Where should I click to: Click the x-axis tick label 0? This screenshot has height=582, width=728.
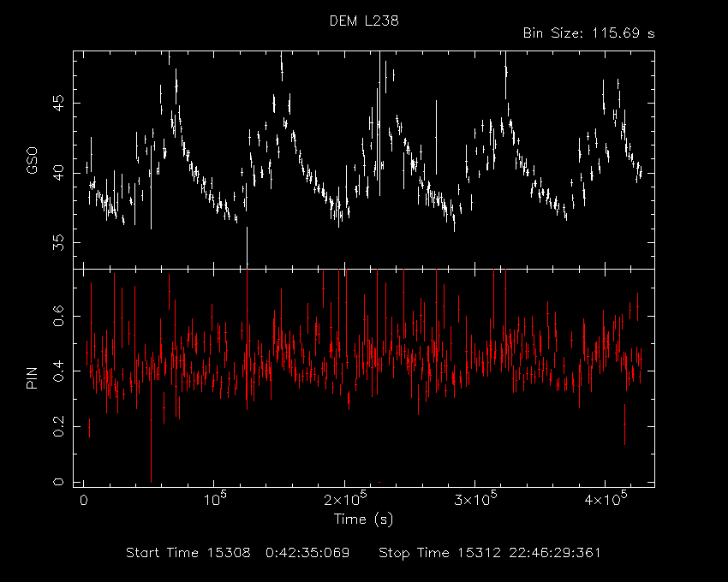click(x=84, y=501)
